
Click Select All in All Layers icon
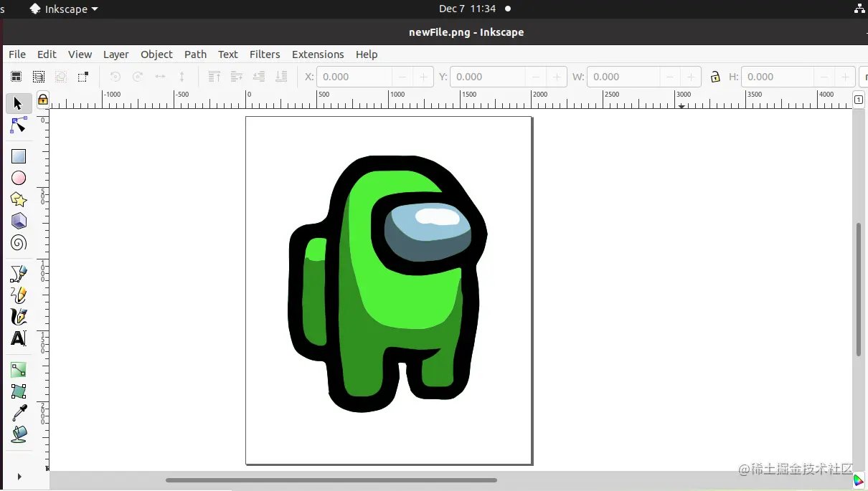point(39,77)
